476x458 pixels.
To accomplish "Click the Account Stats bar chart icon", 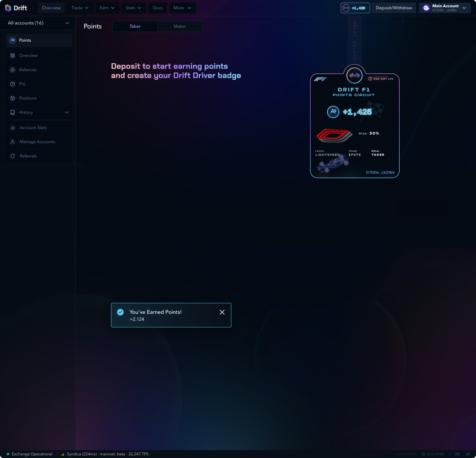I will point(13,128).
